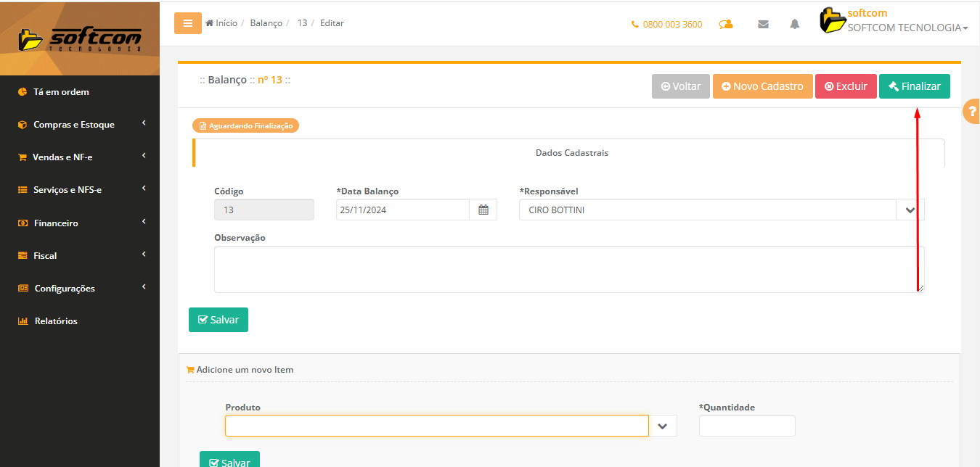Click the green Finalizar button

coord(914,86)
